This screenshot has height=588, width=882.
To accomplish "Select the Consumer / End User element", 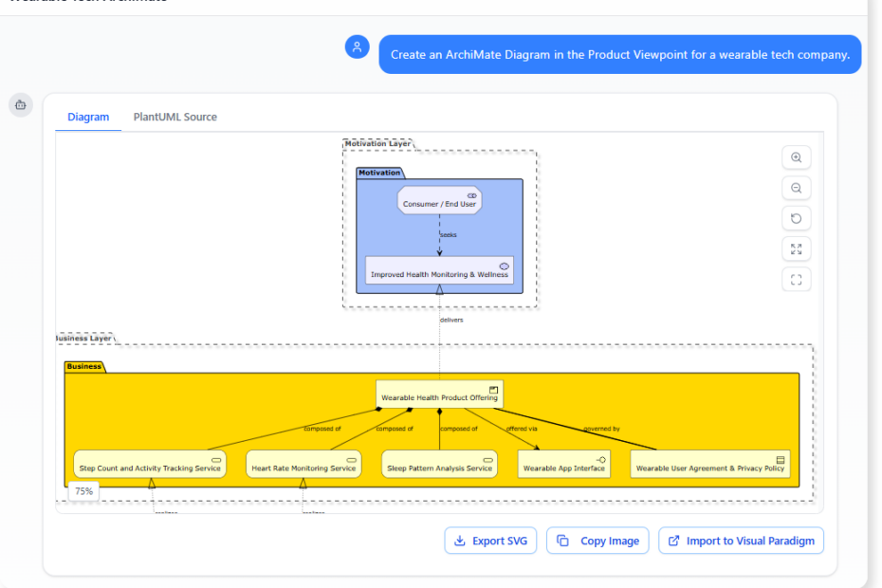I will point(439,201).
